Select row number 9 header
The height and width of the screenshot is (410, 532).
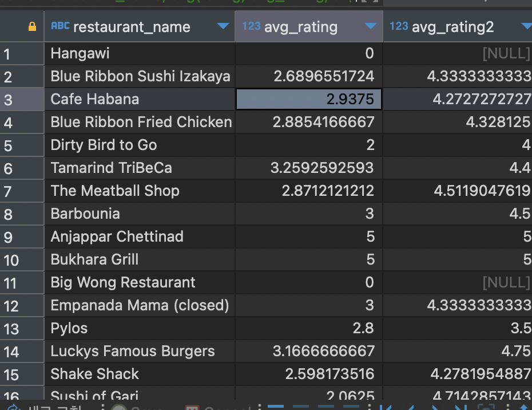[22, 236]
